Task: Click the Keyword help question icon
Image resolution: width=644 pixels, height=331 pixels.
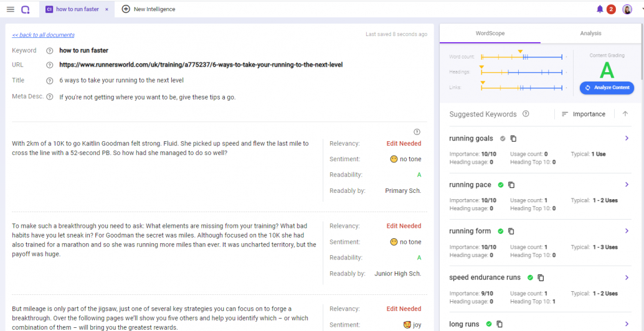Action: [x=50, y=51]
